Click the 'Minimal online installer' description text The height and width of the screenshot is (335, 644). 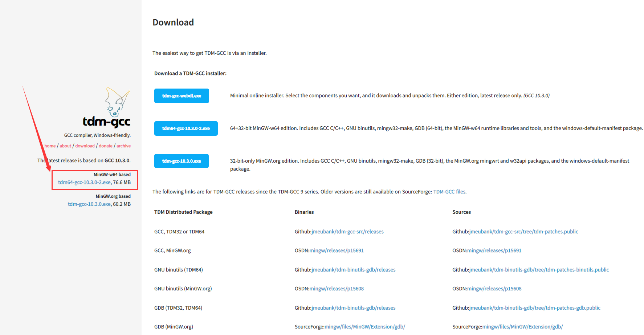click(x=390, y=95)
